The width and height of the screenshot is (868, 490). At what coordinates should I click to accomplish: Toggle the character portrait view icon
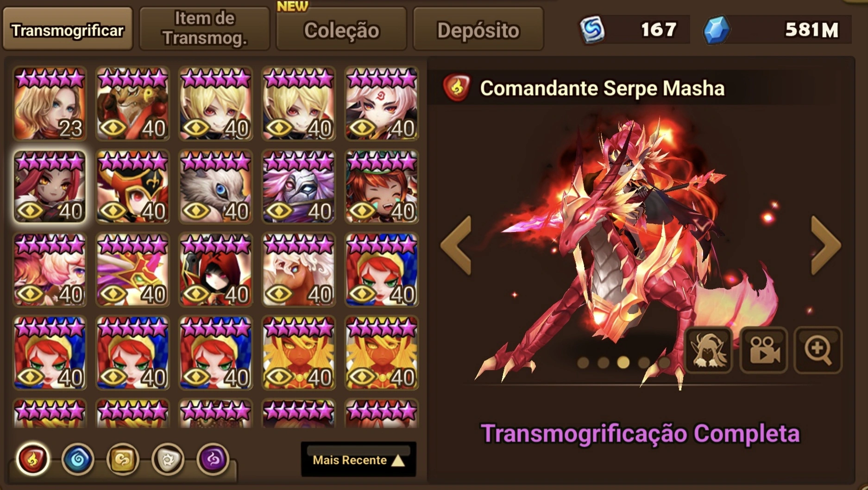709,350
